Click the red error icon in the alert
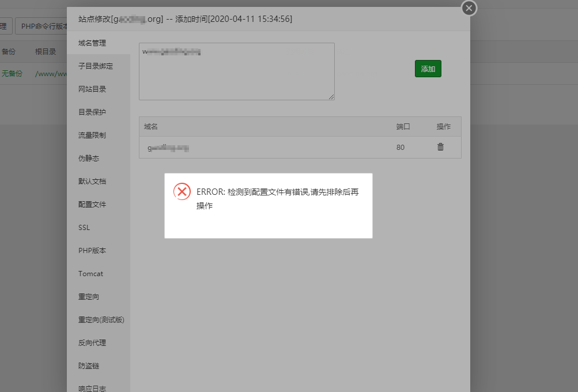This screenshot has height=392, width=578. (182, 191)
